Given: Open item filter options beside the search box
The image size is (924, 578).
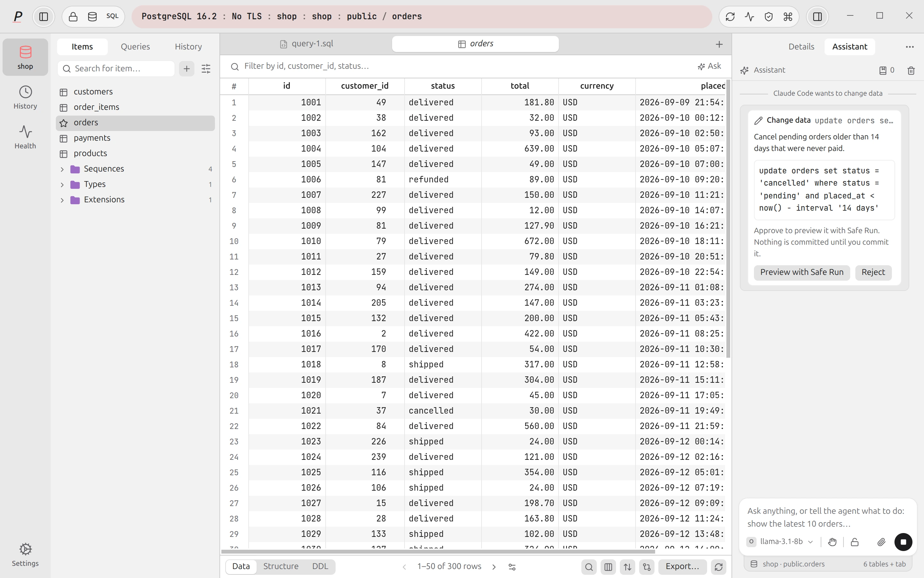Looking at the screenshot, I should pyautogui.click(x=206, y=69).
